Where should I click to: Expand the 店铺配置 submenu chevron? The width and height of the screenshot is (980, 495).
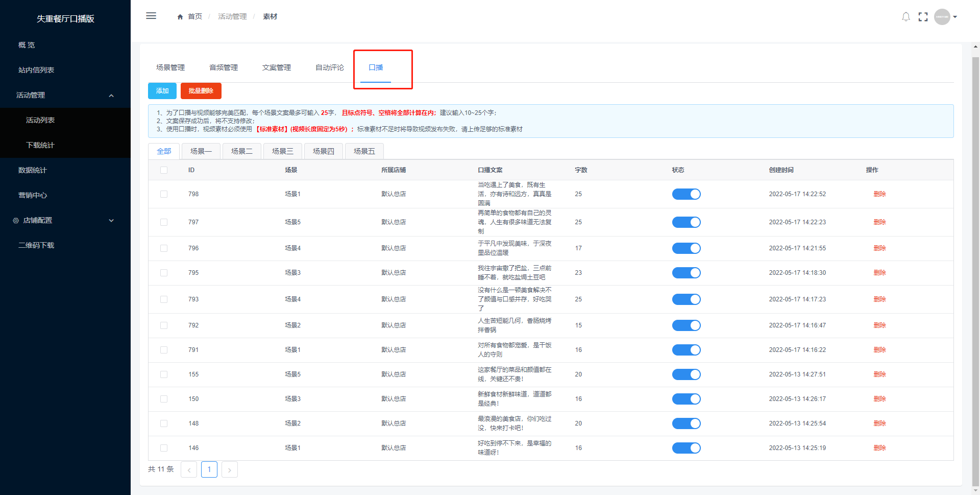pos(111,221)
